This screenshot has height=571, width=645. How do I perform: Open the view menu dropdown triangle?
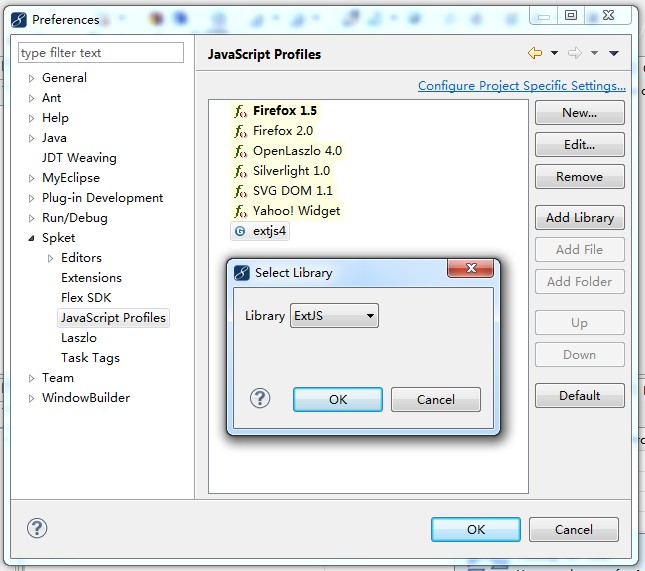coord(614,53)
